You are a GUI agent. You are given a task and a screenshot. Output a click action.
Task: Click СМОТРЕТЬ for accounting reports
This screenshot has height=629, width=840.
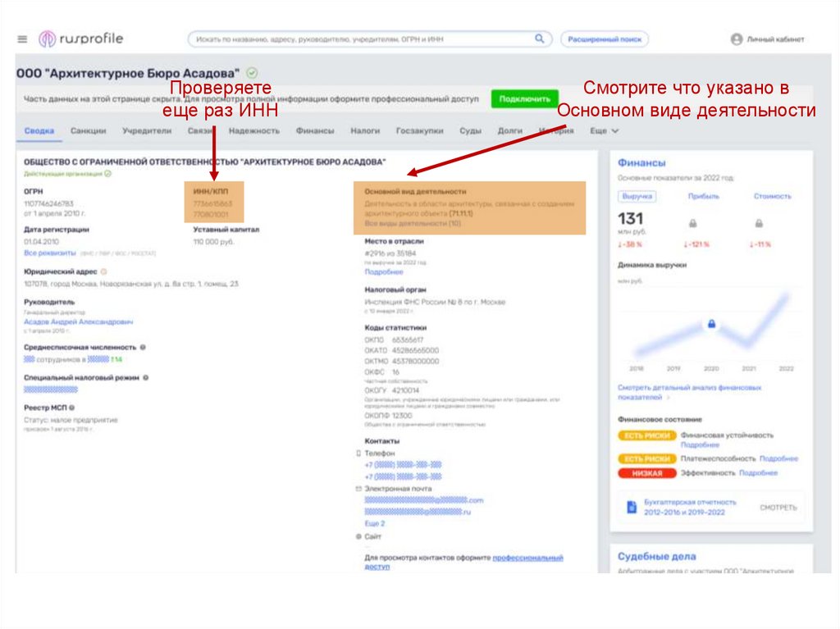coord(778,508)
